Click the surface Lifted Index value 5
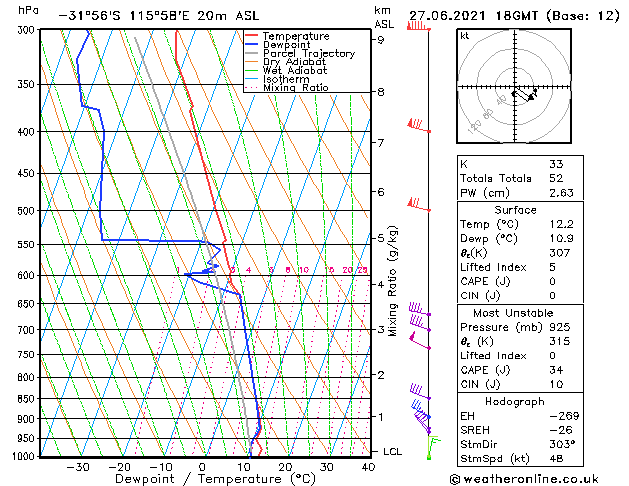Viewport: 629px width, 486px height. 553,267
